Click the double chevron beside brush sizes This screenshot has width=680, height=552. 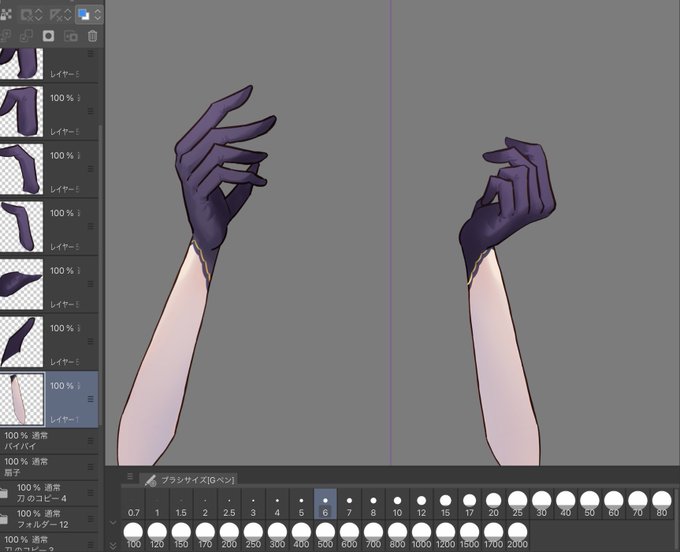click(113, 545)
